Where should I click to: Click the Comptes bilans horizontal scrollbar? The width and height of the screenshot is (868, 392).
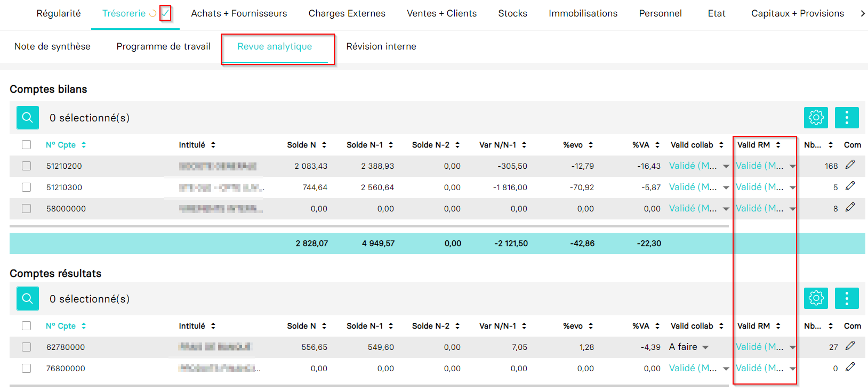coord(369,226)
